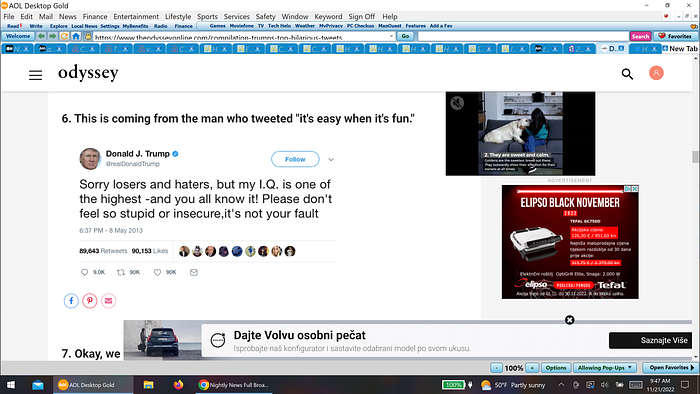This screenshot has height=394, width=700.
Task: Launch Firefox from the taskbar
Action: pos(178,385)
